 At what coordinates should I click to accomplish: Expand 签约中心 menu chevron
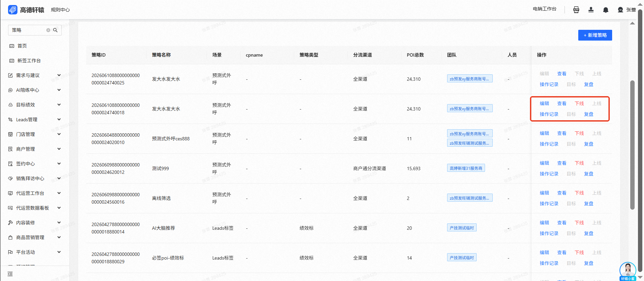pyautogui.click(x=59, y=164)
